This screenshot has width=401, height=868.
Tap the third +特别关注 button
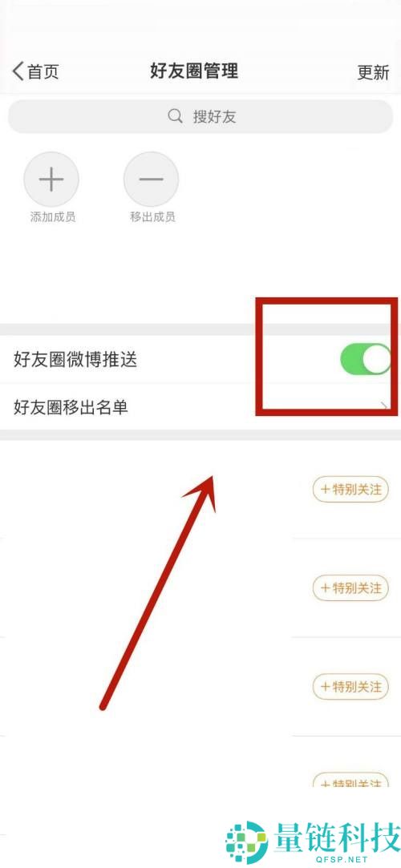350,687
